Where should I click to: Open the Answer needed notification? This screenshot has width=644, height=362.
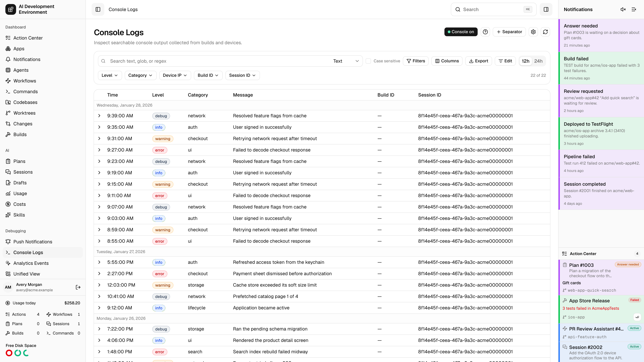click(x=601, y=35)
